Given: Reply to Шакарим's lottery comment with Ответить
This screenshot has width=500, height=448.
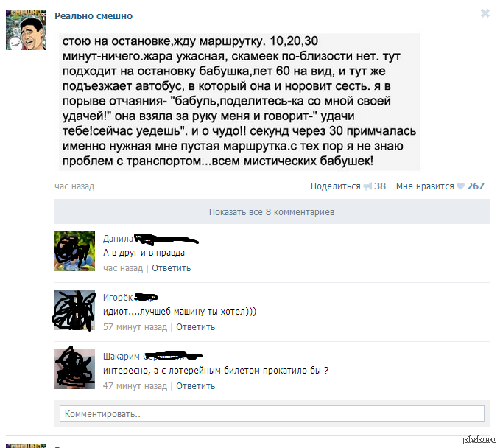Looking at the screenshot, I should (195, 386).
